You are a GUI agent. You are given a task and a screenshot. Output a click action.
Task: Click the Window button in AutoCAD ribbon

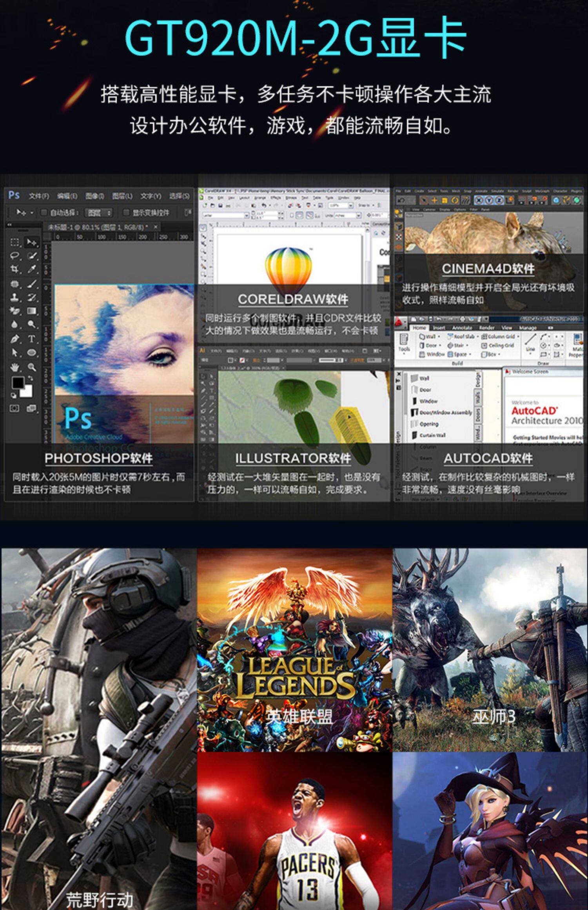pyautogui.click(x=432, y=354)
